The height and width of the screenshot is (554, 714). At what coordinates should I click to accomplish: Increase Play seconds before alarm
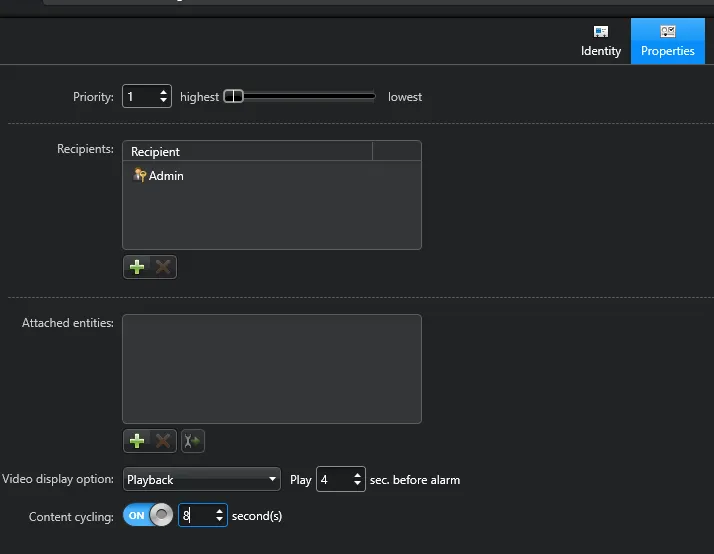pos(357,475)
